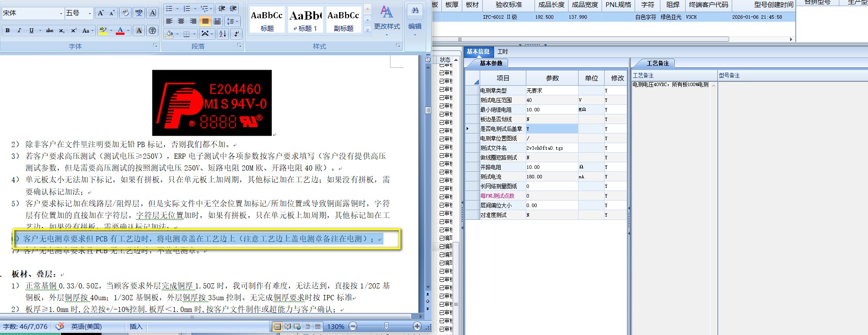Apply yellow text highlight color
The width and height of the screenshot is (868, 335).
coord(103,30)
